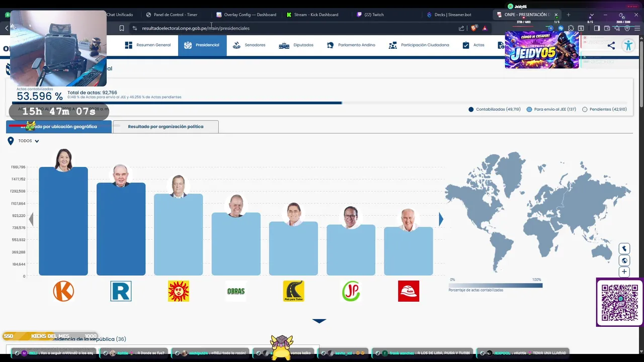Click the orange K party logo
Viewport: 644px width, 362px height.
[x=63, y=291]
